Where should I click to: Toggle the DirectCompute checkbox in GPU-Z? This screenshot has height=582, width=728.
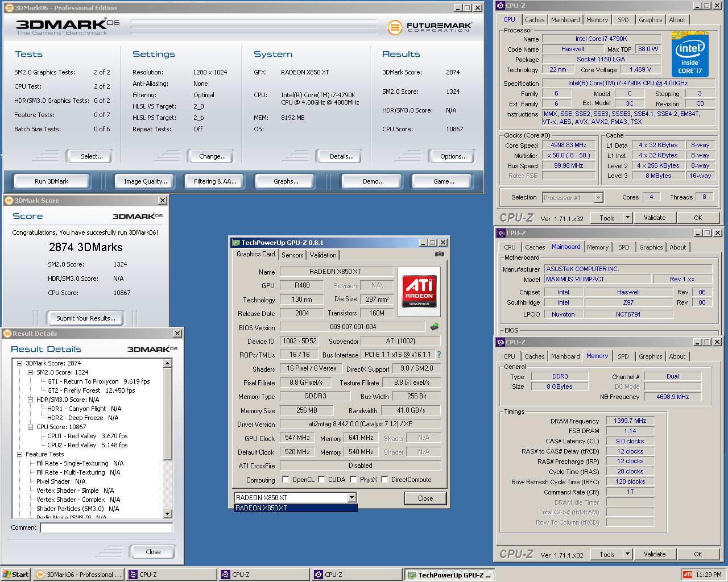point(384,479)
